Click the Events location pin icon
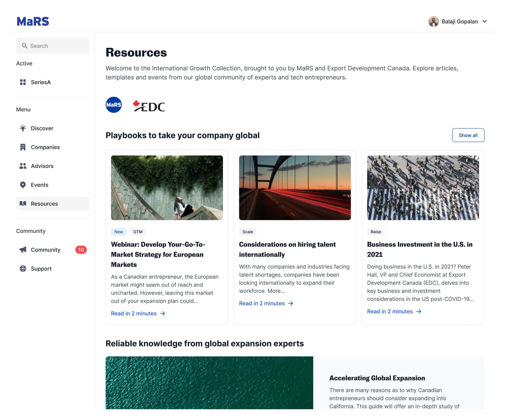The height and width of the screenshot is (420, 506). coord(23,185)
